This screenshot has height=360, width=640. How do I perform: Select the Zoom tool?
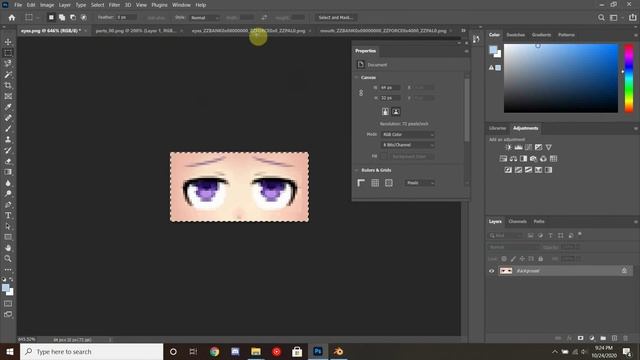(8, 258)
